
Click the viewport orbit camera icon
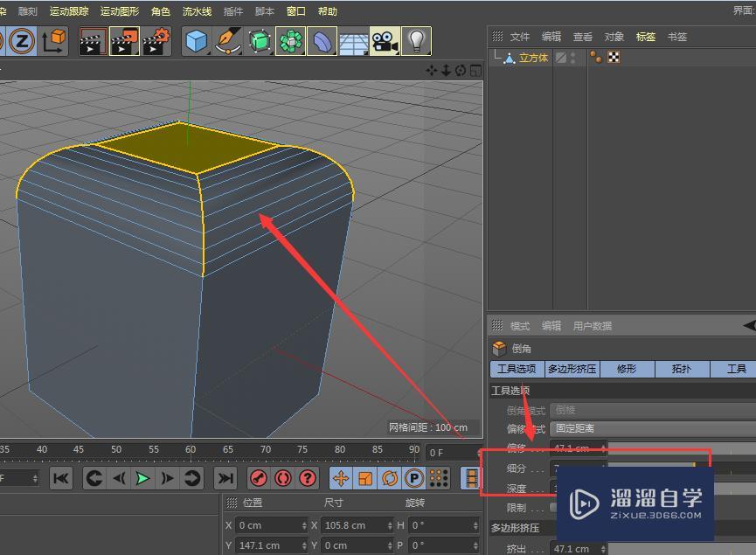[x=461, y=71]
